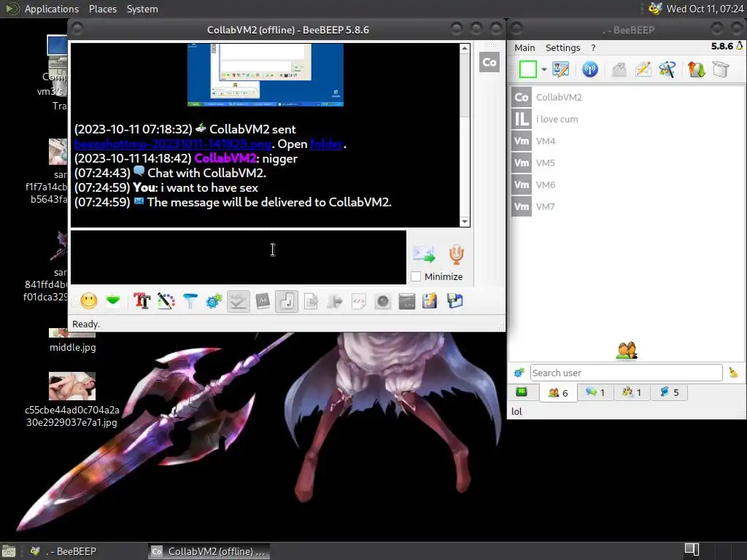The height and width of the screenshot is (560, 747).
Task: Select user VM5 in user list
Action: point(627,163)
